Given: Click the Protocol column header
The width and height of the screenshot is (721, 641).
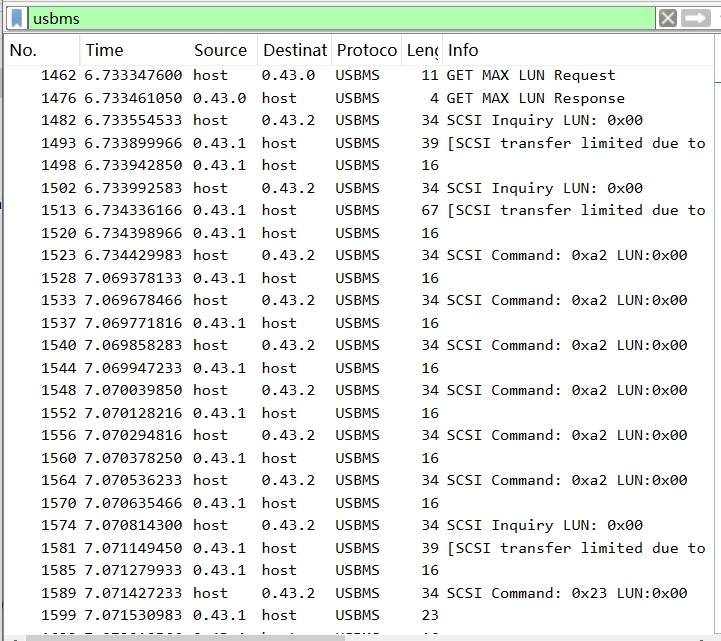Looking at the screenshot, I should pyautogui.click(x=366, y=50).
